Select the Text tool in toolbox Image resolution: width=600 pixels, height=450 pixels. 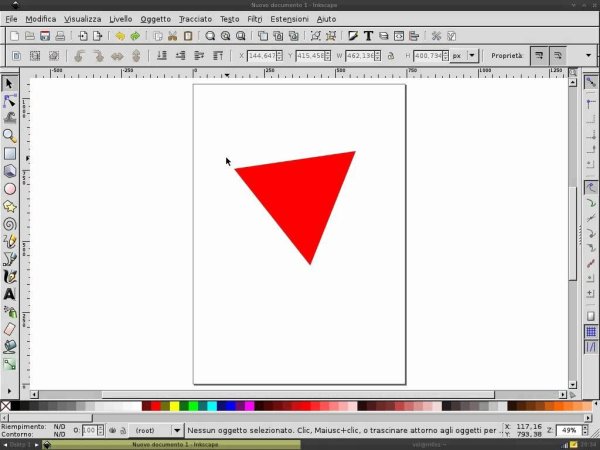[9, 294]
